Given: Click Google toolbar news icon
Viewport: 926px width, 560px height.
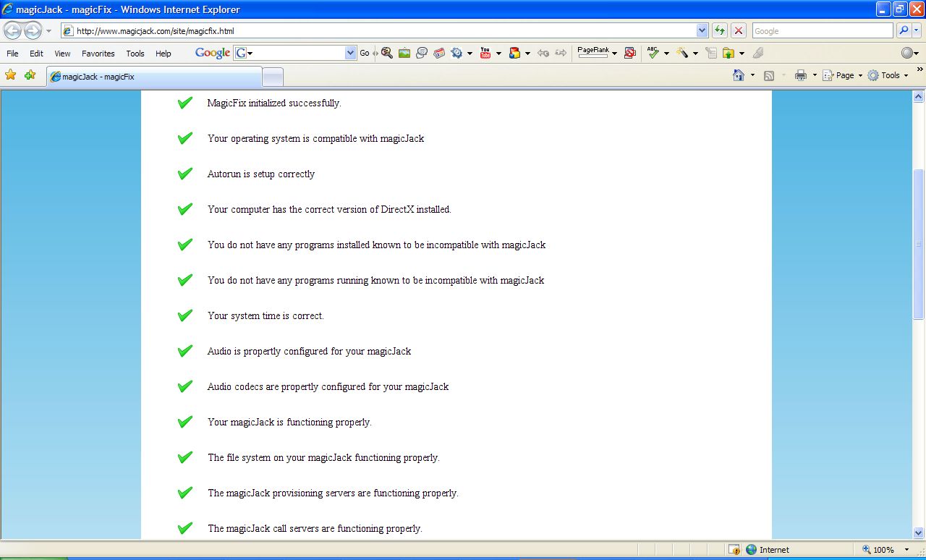Looking at the screenshot, I should (439, 53).
